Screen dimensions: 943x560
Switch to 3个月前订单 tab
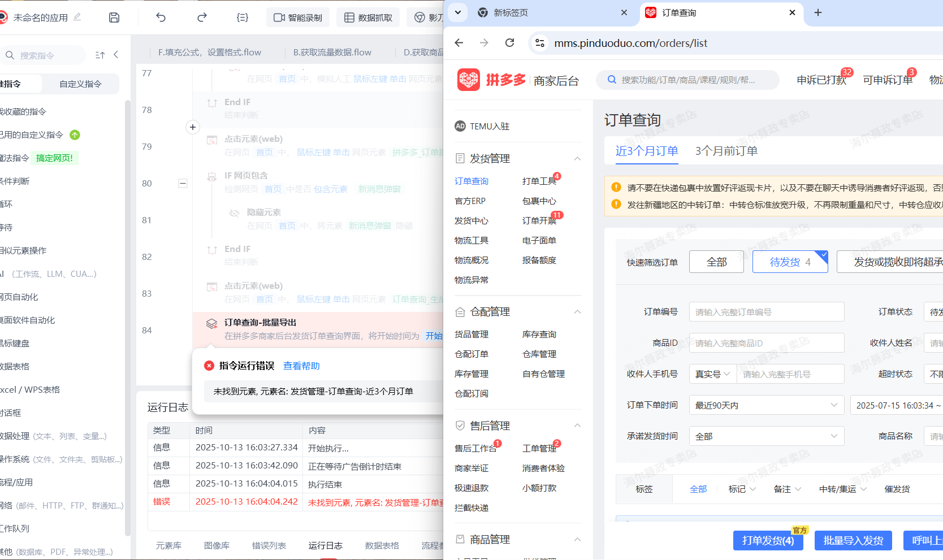[x=726, y=151]
